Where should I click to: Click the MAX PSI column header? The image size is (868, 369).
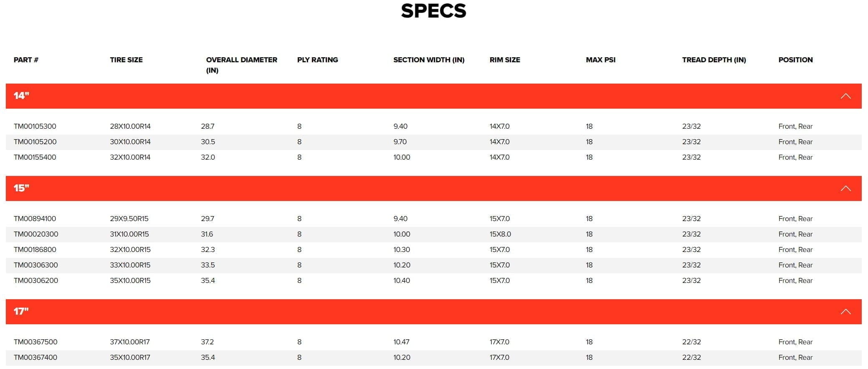(600, 60)
